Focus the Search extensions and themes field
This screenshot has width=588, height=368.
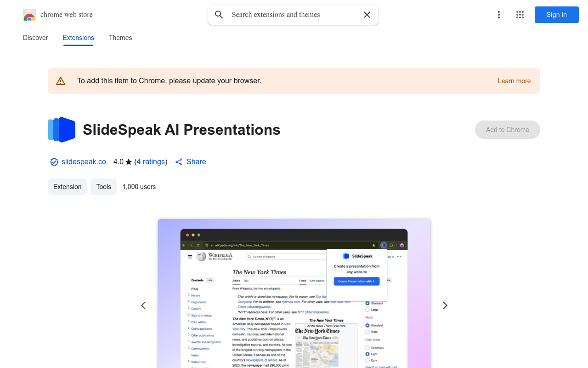(x=294, y=15)
